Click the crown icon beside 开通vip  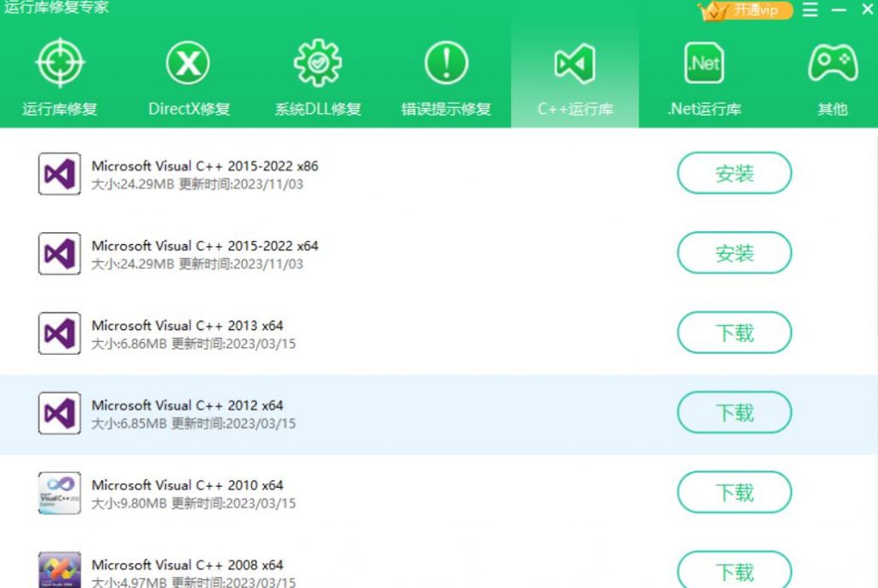click(x=712, y=10)
